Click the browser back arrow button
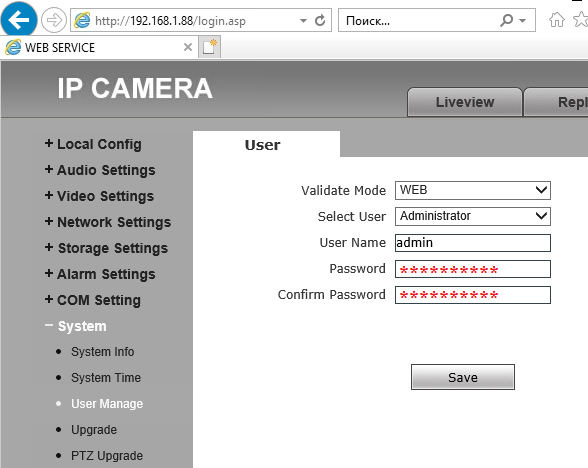This screenshot has height=468, width=588. pyautogui.click(x=18, y=20)
